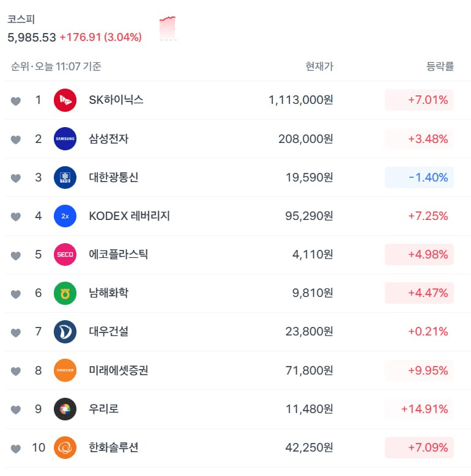Click the 삼성전자 Samsung logo icon
471x476 pixels.
coord(65,139)
